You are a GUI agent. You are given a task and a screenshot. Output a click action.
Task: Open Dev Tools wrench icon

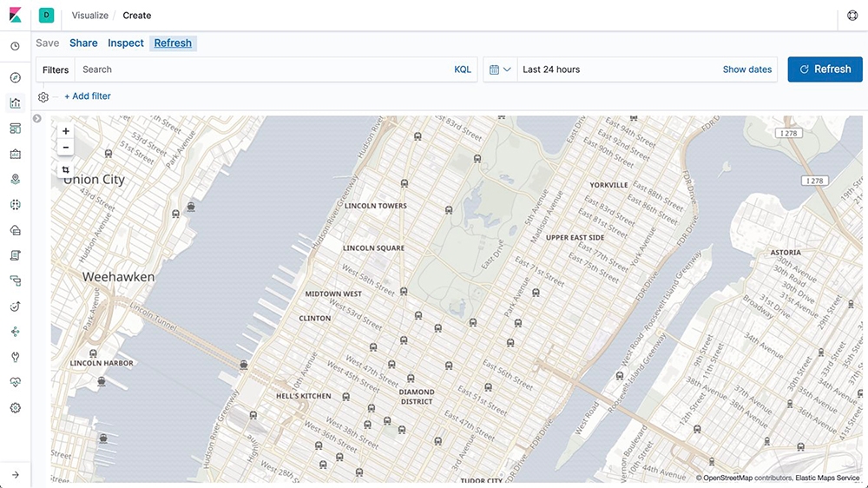pos(16,357)
